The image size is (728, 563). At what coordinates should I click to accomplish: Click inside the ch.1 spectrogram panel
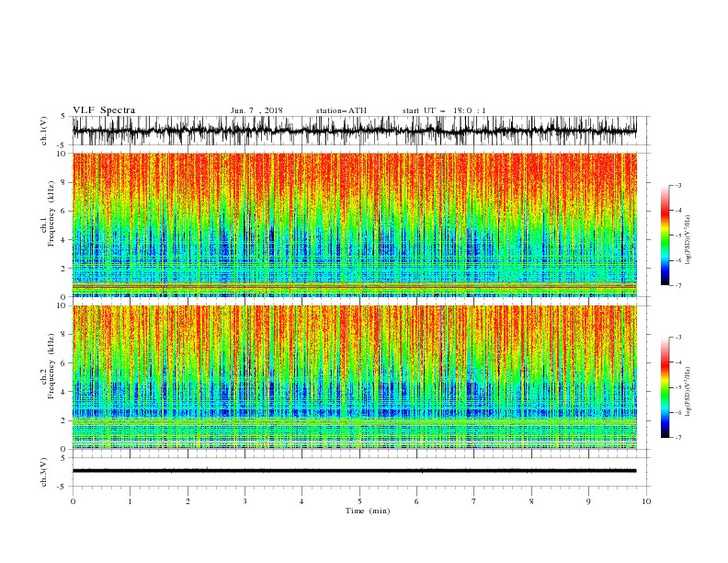[x=354, y=224]
